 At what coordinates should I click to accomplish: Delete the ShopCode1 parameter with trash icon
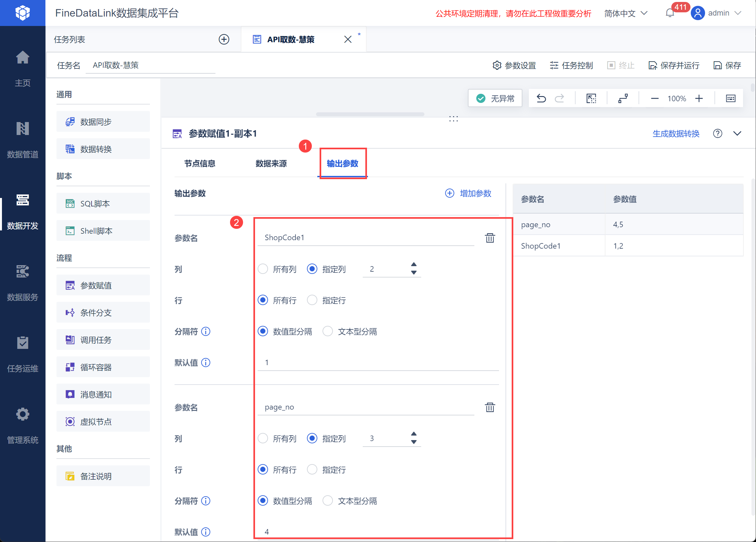[490, 238]
